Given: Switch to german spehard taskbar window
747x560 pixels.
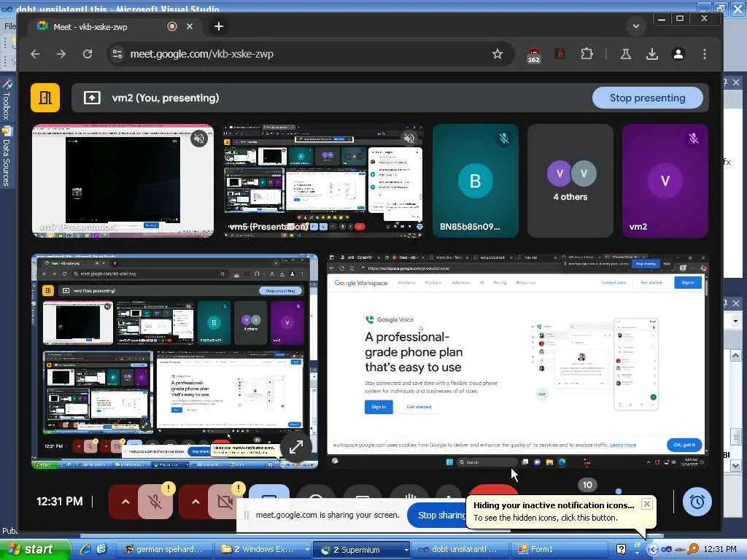Looking at the screenshot, I should point(163,550).
